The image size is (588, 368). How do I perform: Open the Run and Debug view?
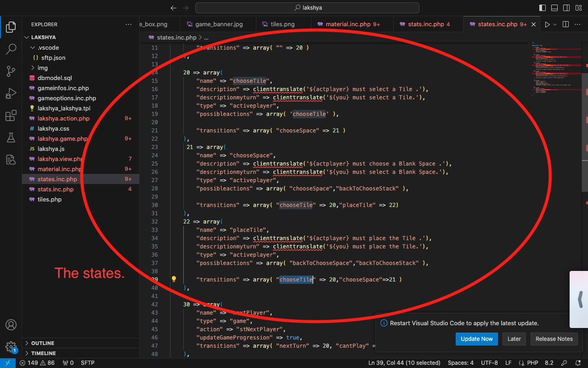11,93
